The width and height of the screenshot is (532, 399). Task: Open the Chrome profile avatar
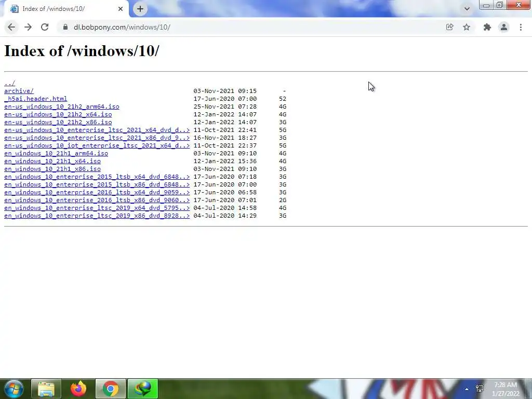[504, 27]
